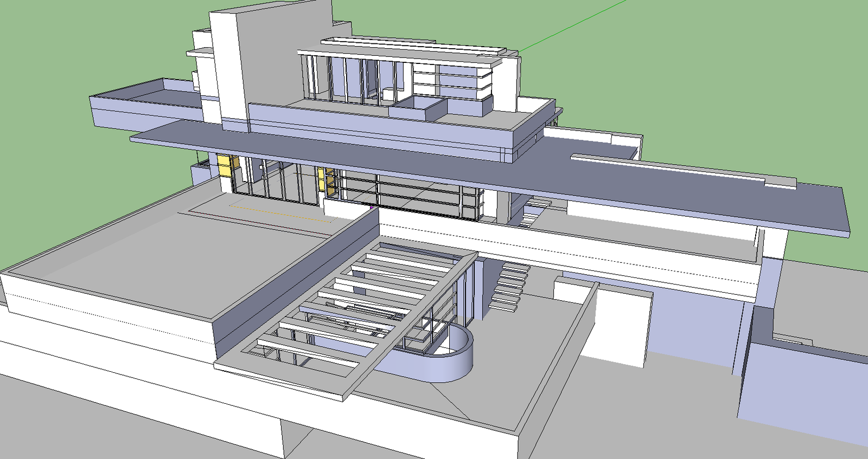Click the green background above the house
Image resolution: width=868 pixels, height=459 pixels.
pyautogui.click(x=705, y=65)
